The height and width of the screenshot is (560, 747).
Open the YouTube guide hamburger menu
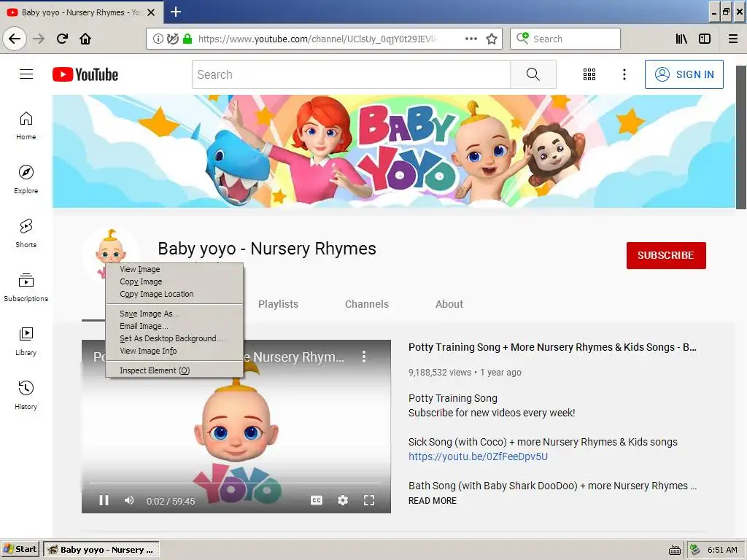coord(26,74)
